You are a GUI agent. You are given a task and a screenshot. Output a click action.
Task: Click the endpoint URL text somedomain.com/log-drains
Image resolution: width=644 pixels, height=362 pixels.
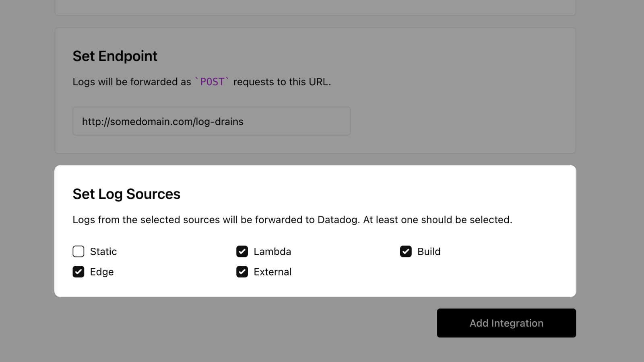tap(163, 121)
